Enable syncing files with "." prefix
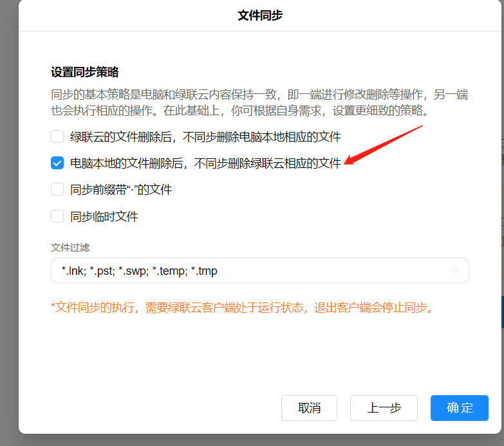 coord(57,190)
